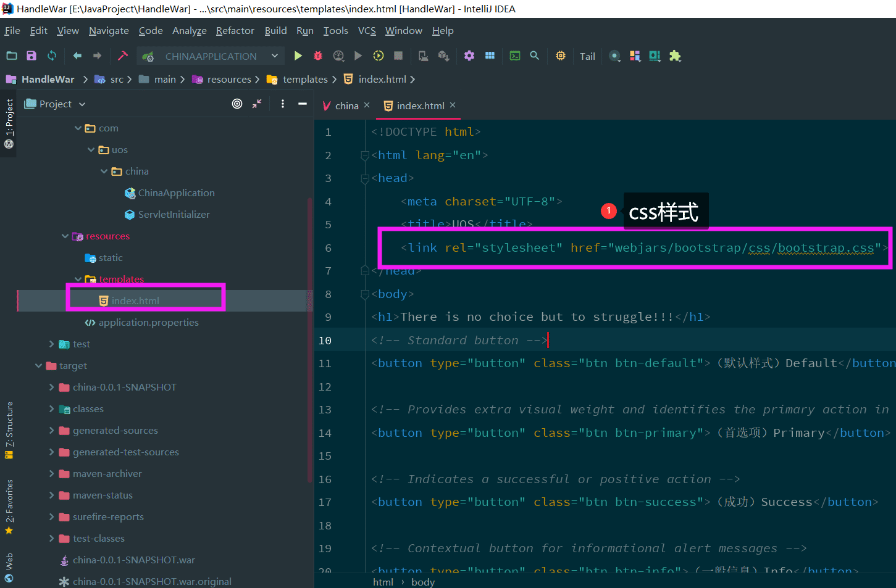Click the yellow chip icon beside Tail
Screen dimensions: 896x588
point(561,56)
